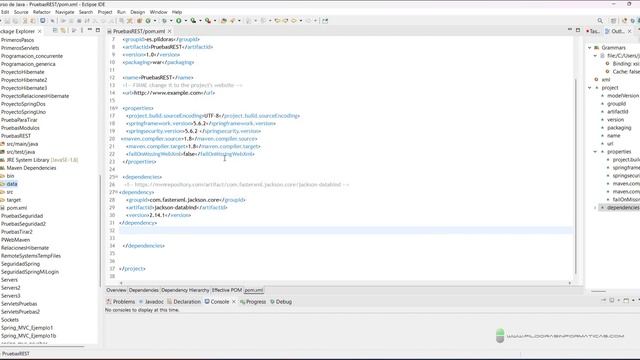Screen dimensions: 640x360
Task: Collapse the project node in Outline
Action: point(589,88)
